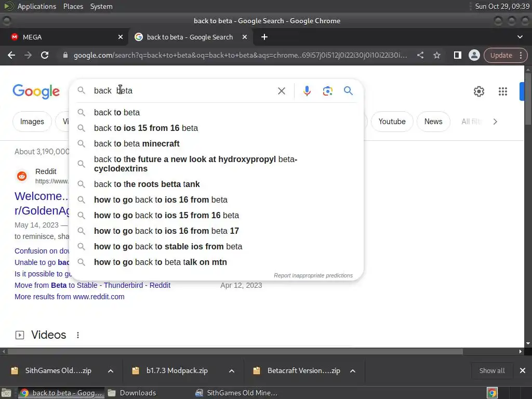Pick 'how to go back to ios 16 from beta'

(217, 200)
